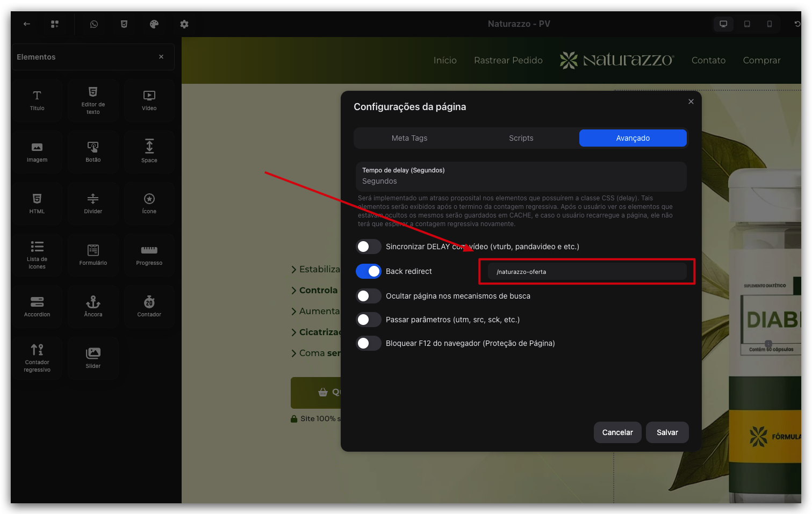Open the page settings gear icon

(x=184, y=24)
